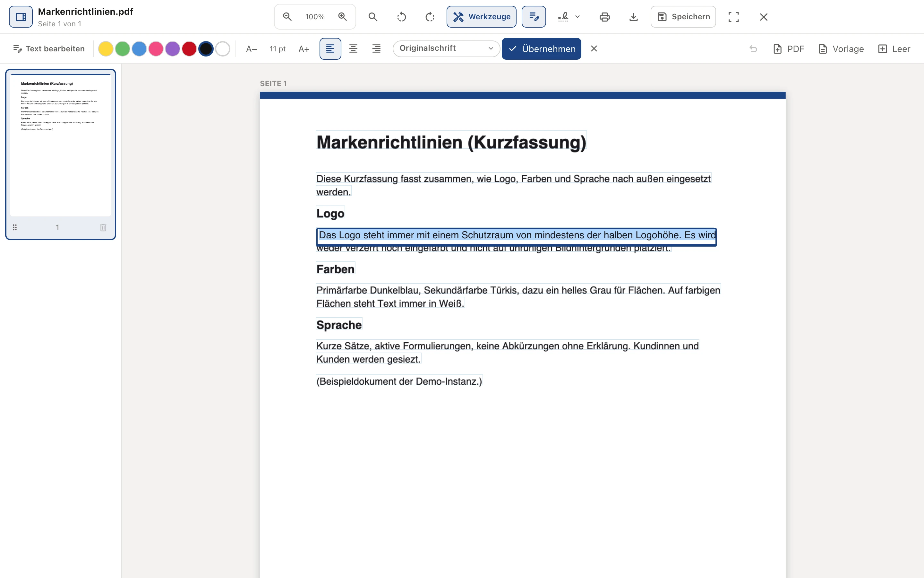Viewport: 924px width, 578px height.
Task: Click the 'Diese Kurzfassung fasst zusammen' line
Action: pos(514,179)
